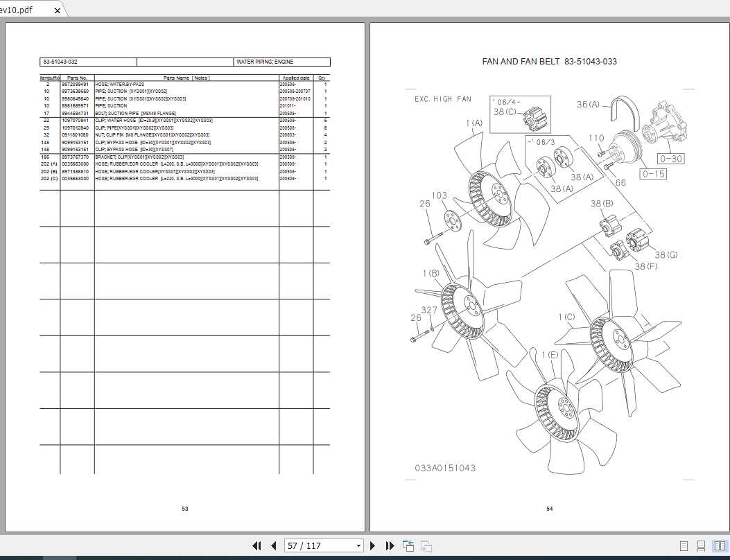Click the boxed 0-15 reference
This screenshot has height=560, width=730.
click(653, 174)
